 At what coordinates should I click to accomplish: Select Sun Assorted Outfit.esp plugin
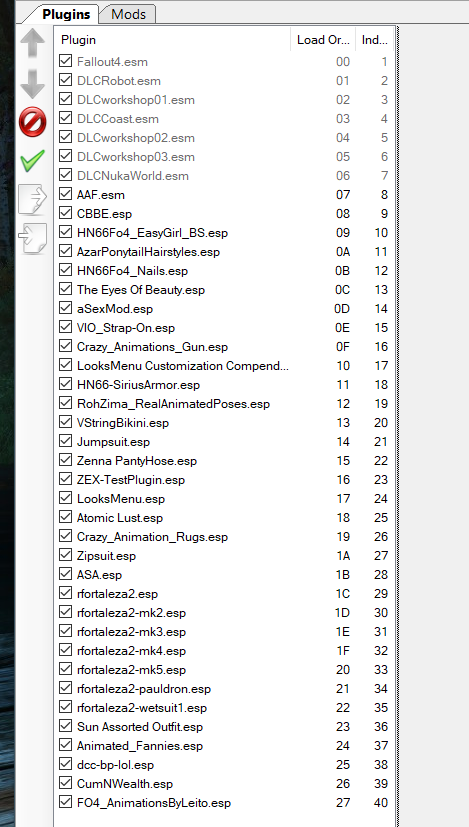coord(140,726)
